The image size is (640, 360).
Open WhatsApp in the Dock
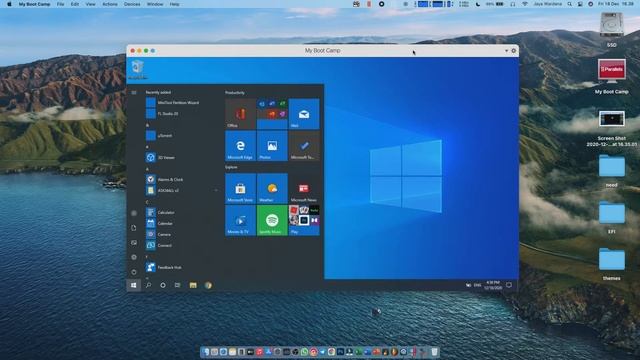coord(304,351)
